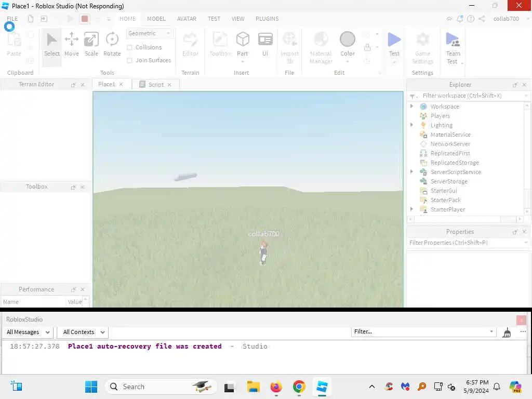Click the Filter Properties input field
532x399 pixels.
point(465,243)
